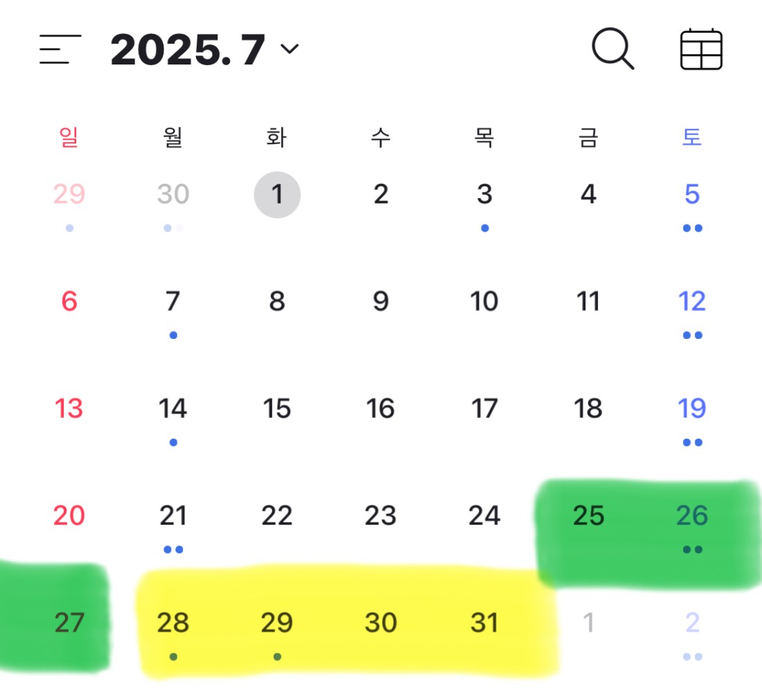Tap the search magnifier icon
The image size is (762, 700).
tap(613, 49)
